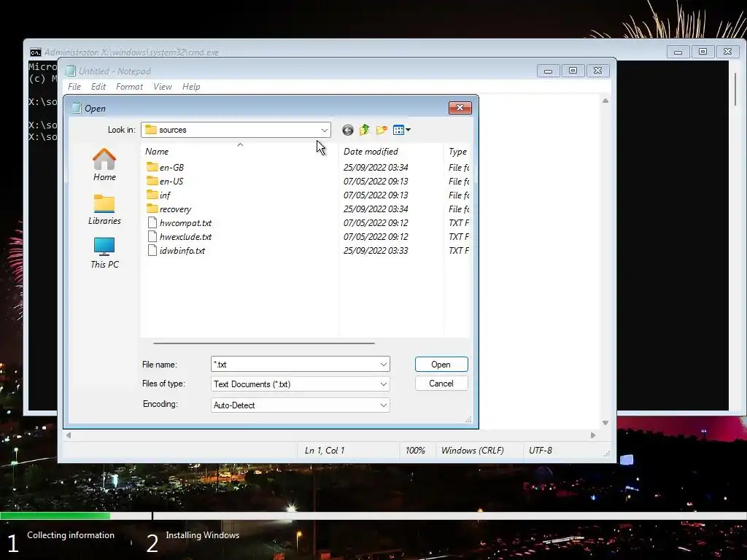Click the UTF-8 status bar entry
Image resolution: width=747 pixels, height=560 pixels.
click(541, 451)
